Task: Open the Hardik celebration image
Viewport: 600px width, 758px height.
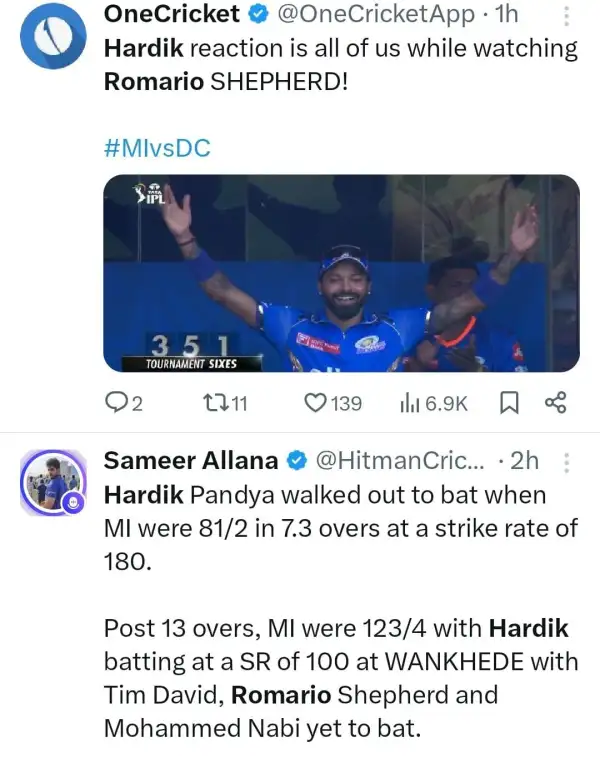Action: (341, 273)
